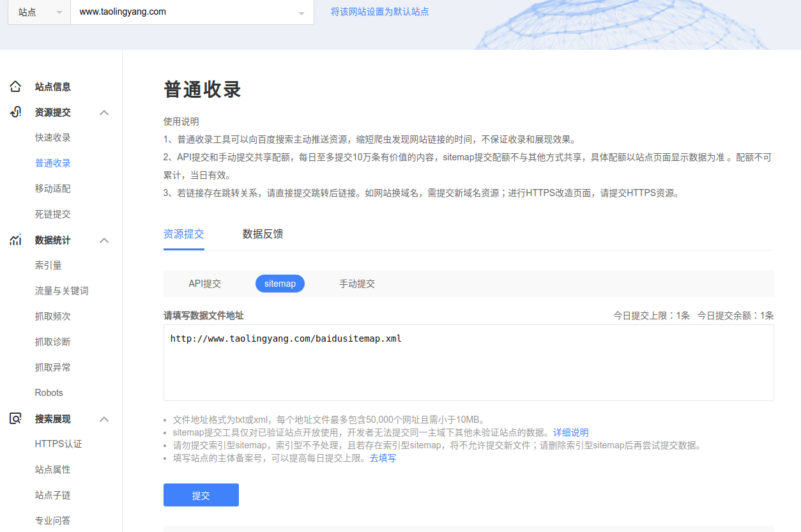The height and width of the screenshot is (532, 801).
Task: Open 站点子链 in the sidebar
Action: coord(53,496)
